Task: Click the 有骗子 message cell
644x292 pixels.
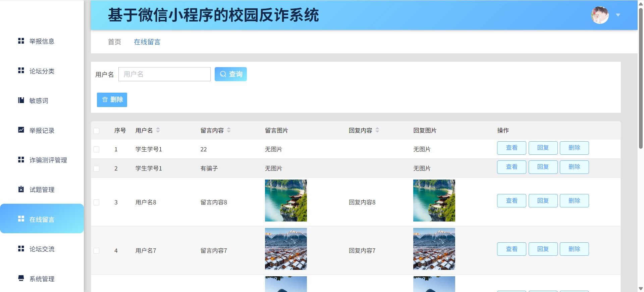Action: [x=209, y=168]
